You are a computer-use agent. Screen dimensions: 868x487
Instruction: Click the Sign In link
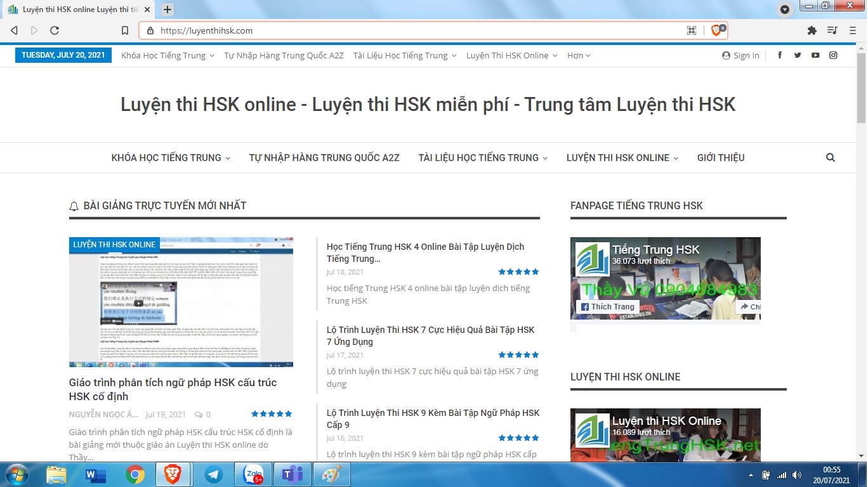point(740,56)
